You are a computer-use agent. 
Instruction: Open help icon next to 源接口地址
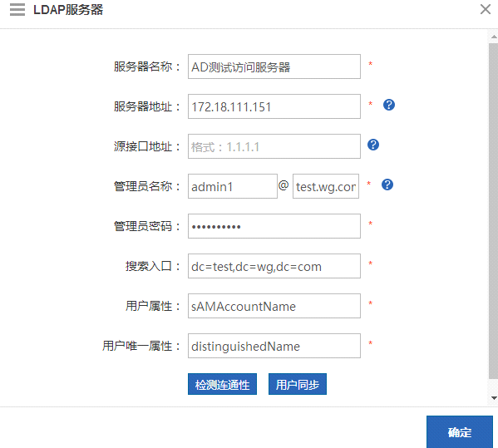(x=372, y=145)
